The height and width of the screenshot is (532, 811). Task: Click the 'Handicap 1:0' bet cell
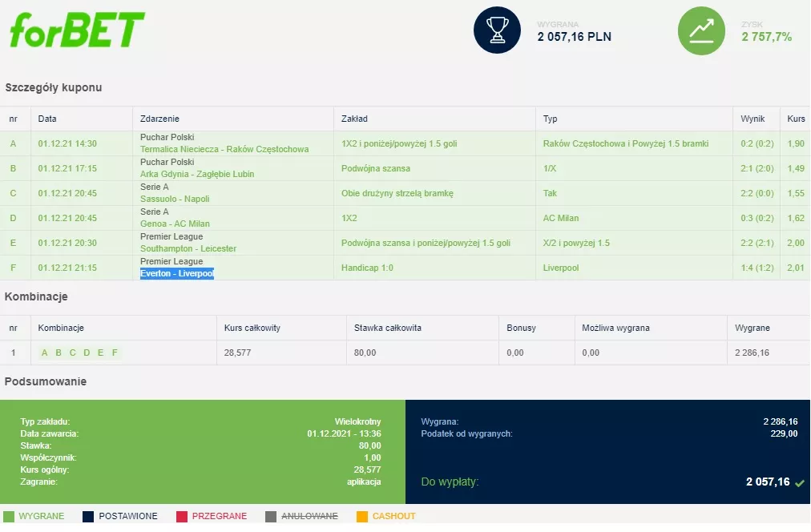click(x=367, y=268)
